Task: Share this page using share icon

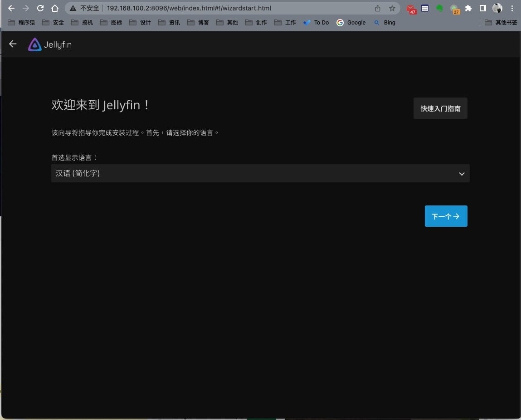Action: pyautogui.click(x=377, y=8)
